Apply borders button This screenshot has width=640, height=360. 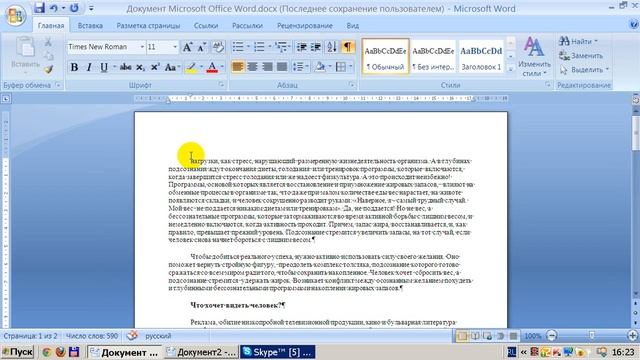tap(341, 67)
